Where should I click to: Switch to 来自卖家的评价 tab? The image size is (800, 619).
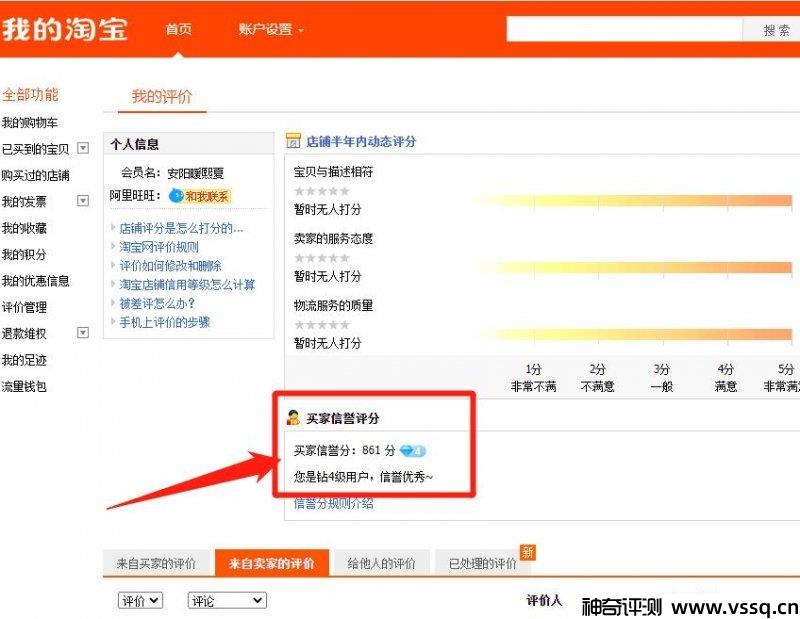[x=272, y=563]
